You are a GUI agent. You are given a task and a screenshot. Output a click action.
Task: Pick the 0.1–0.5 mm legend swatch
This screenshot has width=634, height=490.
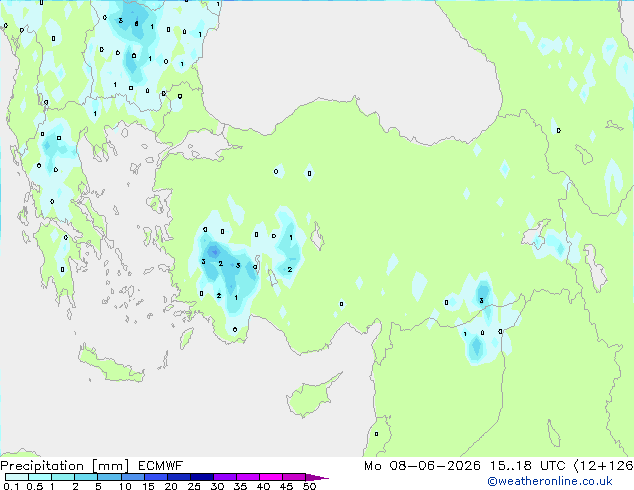17,477
